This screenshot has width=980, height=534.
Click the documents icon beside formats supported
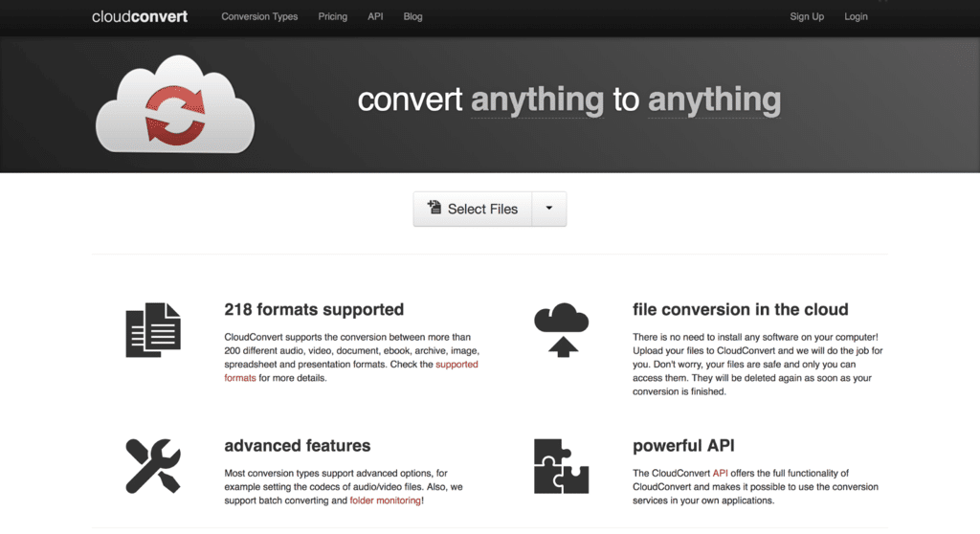click(x=153, y=330)
